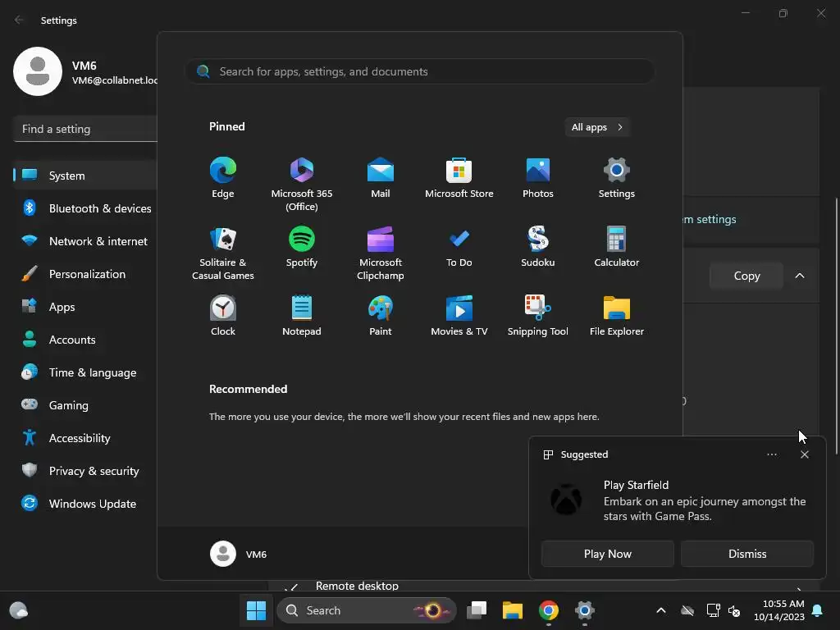
Task: Open the clock and date in taskbar
Action: [x=779, y=610]
